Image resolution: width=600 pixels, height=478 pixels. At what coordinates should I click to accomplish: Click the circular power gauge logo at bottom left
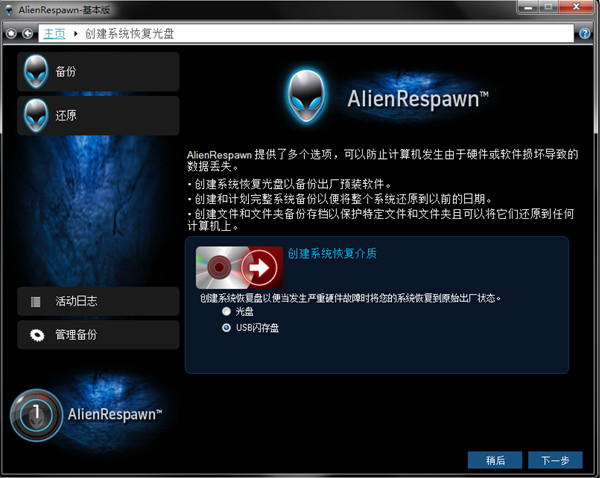click(x=36, y=415)
